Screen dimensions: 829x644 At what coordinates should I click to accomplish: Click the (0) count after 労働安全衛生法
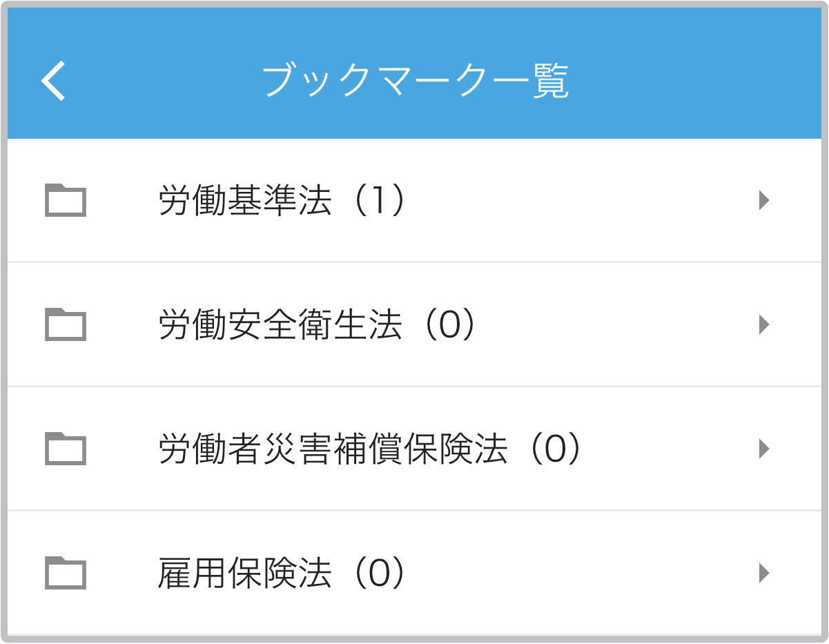point(448,324)
